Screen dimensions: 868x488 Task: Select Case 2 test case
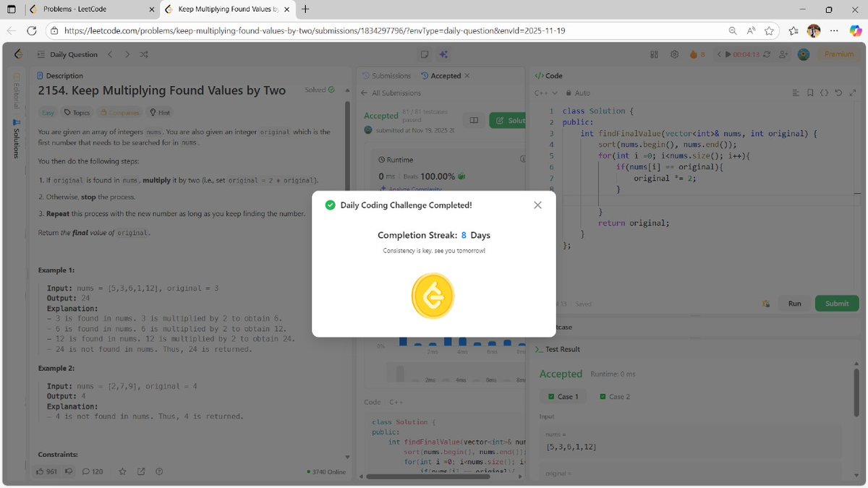pyautogui.click(x=615, y=396)
